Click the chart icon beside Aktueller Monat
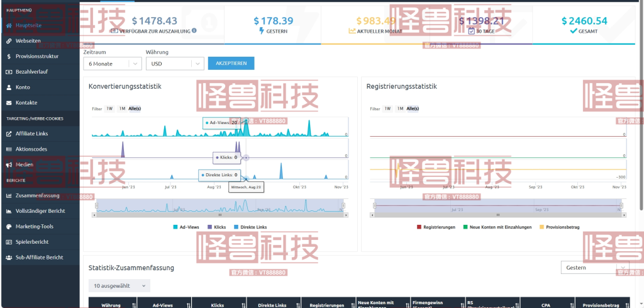Screen dimensions: 644x308 [x=352, y=31]
